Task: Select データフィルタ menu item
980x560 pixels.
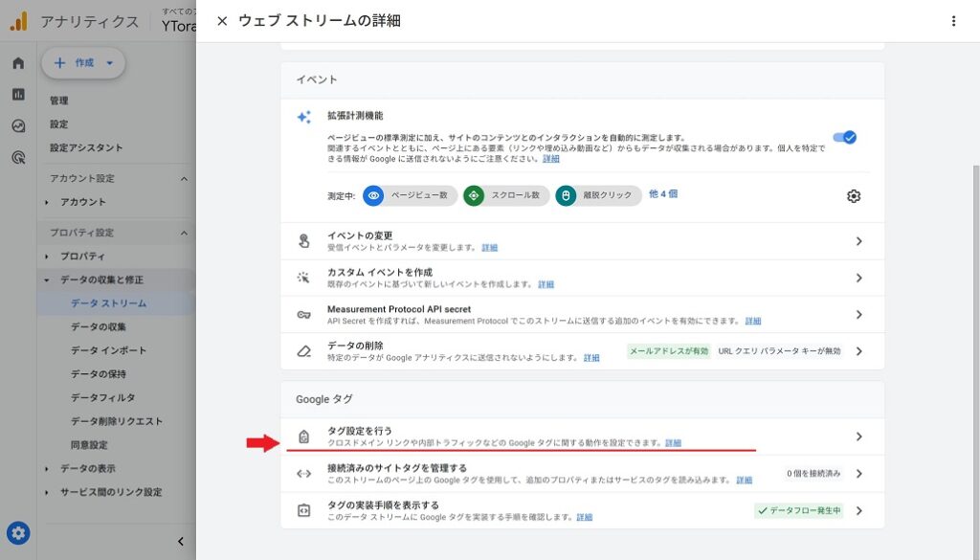Action: click(x=102, y=397)
